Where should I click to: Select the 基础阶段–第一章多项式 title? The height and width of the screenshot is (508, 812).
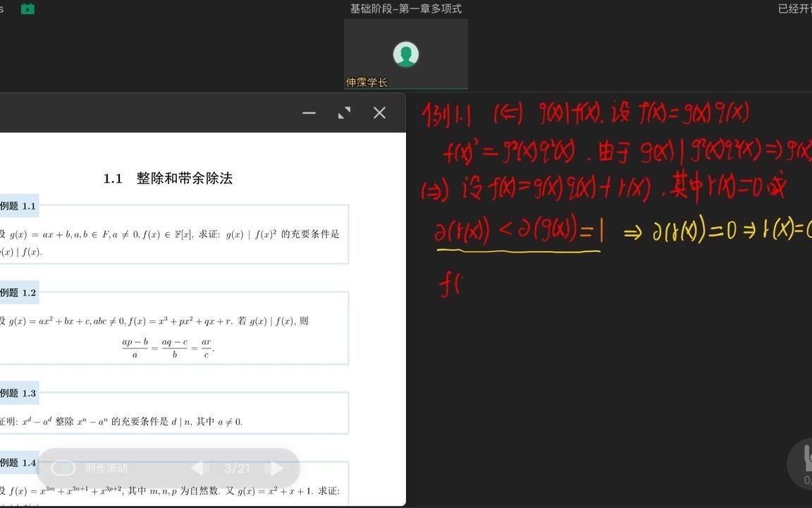coord(407,8)
